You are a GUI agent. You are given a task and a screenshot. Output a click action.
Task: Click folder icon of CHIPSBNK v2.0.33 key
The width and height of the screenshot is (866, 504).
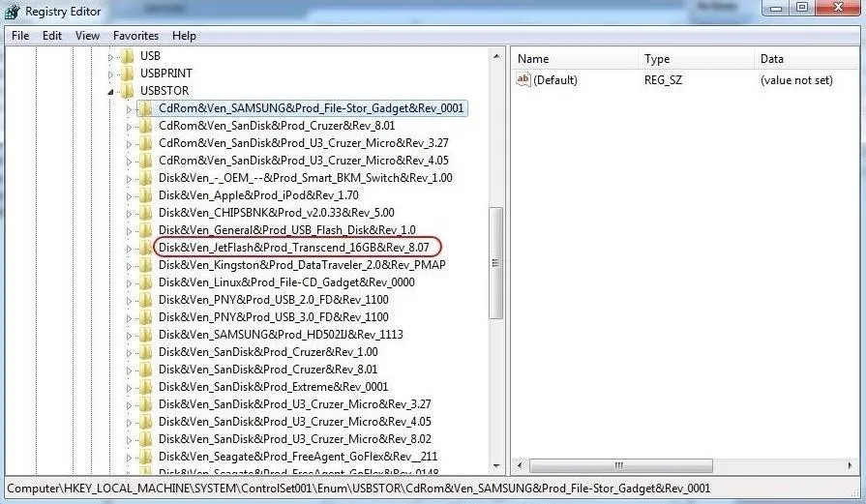146,213
